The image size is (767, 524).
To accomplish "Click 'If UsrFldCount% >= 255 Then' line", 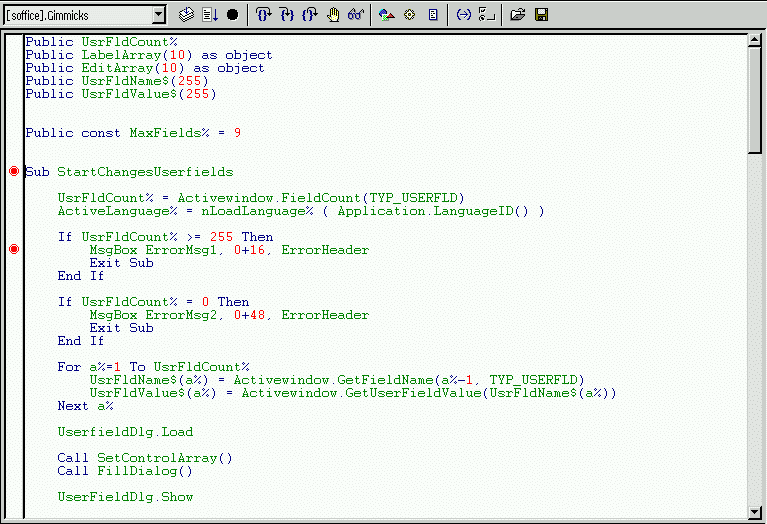I will 165,237.
